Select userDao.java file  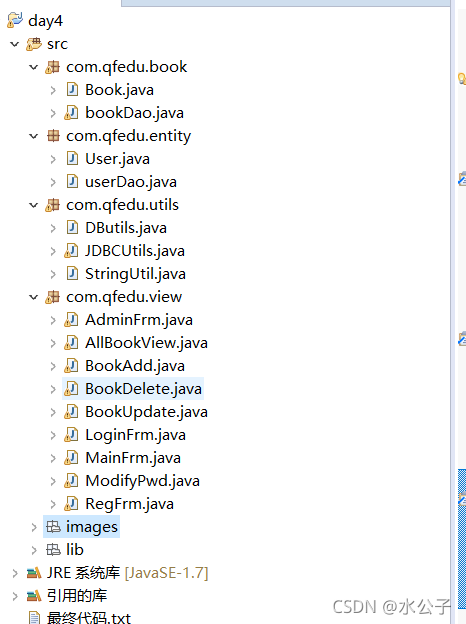pyautogui.click(x=131, y=182)
